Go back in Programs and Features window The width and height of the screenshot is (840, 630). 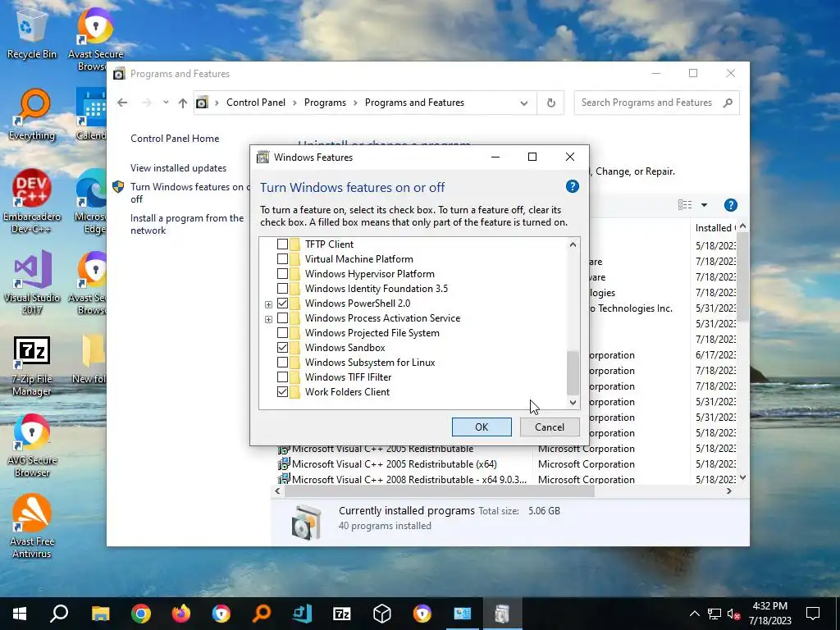[122, 103]
